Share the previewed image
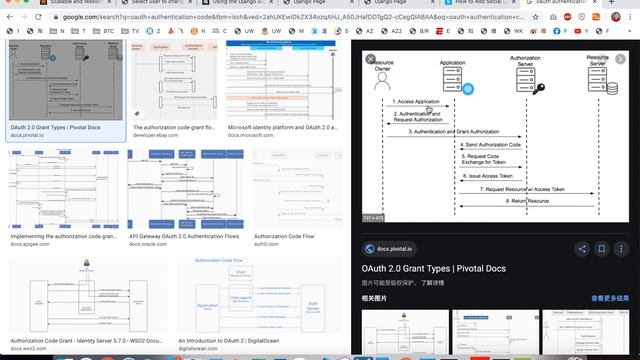Screen dimensions: 640x360 pos(582,249)
